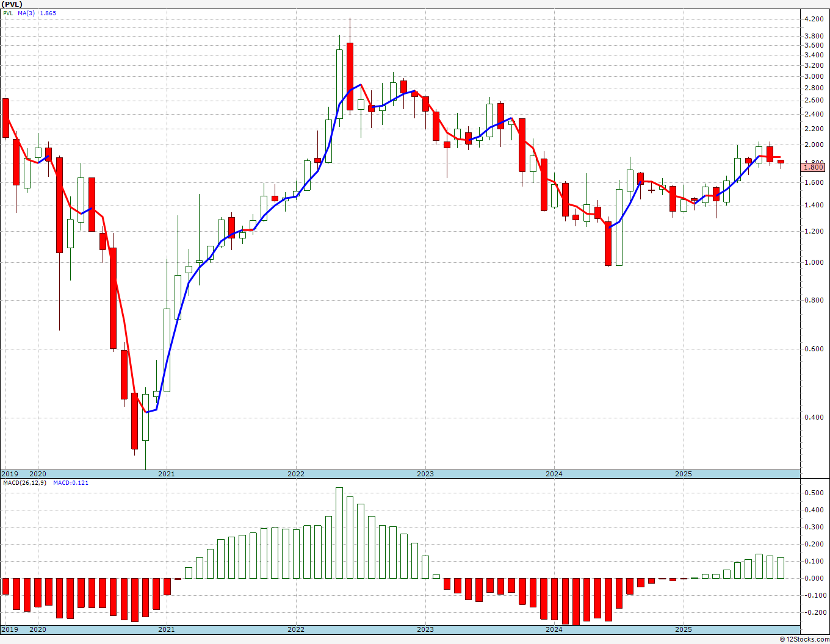Viewport: 830px width, 644px height.
Task: Click 2021 on the price chart time axis
Action: click(x=167, y=474)
